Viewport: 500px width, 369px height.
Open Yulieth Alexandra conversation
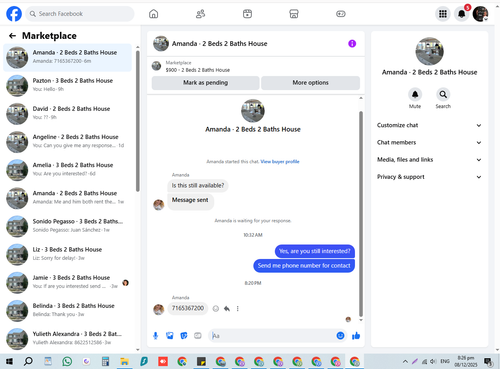[68, 338]
